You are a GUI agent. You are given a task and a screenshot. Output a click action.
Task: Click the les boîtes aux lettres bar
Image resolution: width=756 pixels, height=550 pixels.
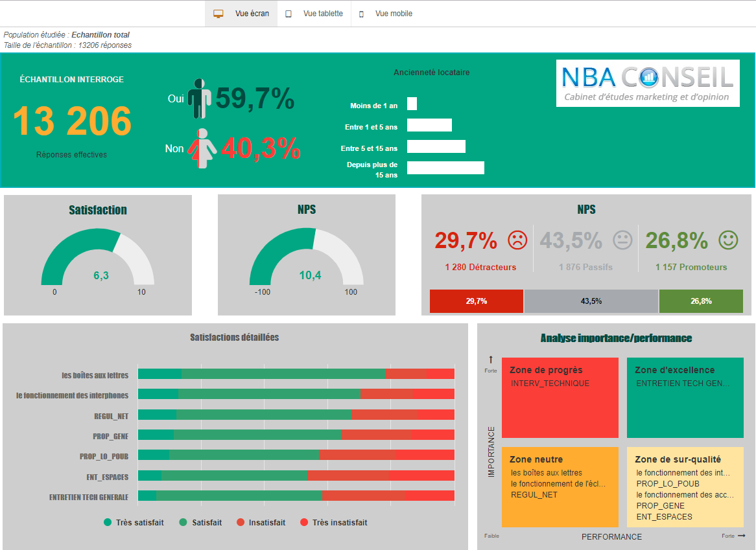coord(296,374)
